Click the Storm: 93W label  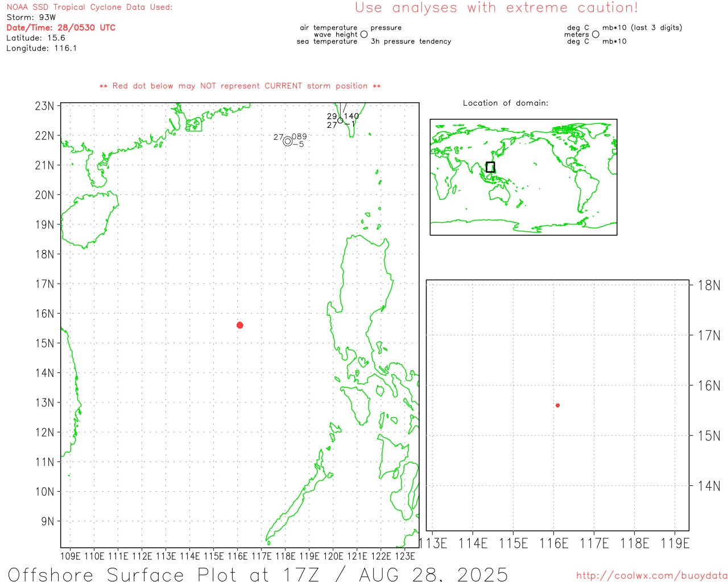tap(31, 17)
